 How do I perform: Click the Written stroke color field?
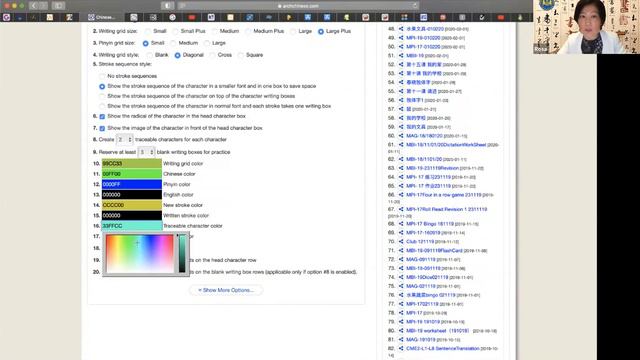131,216
